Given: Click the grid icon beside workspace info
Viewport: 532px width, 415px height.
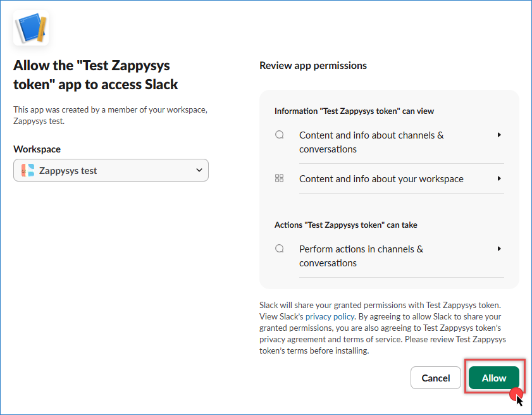Looking at the screenshot, I should pyautogui.click(x=280, y=178).
